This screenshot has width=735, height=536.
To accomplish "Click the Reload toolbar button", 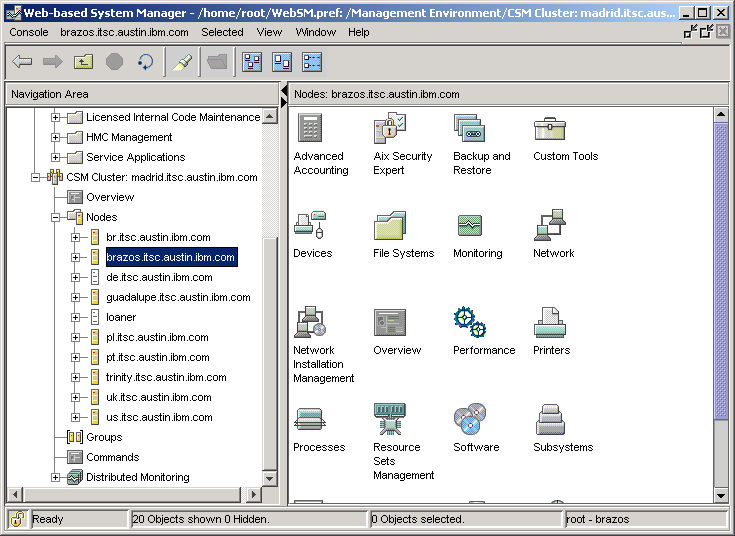I will click(x=146, y=61).
